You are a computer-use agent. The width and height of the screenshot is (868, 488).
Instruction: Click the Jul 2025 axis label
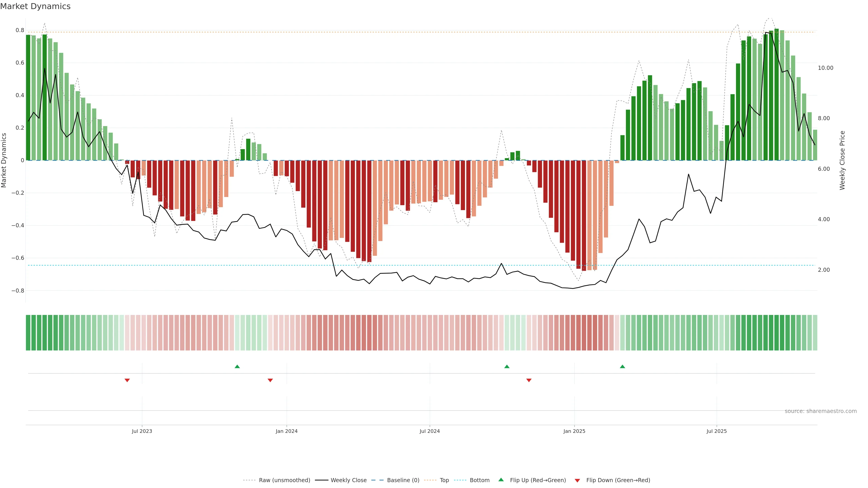716,431
